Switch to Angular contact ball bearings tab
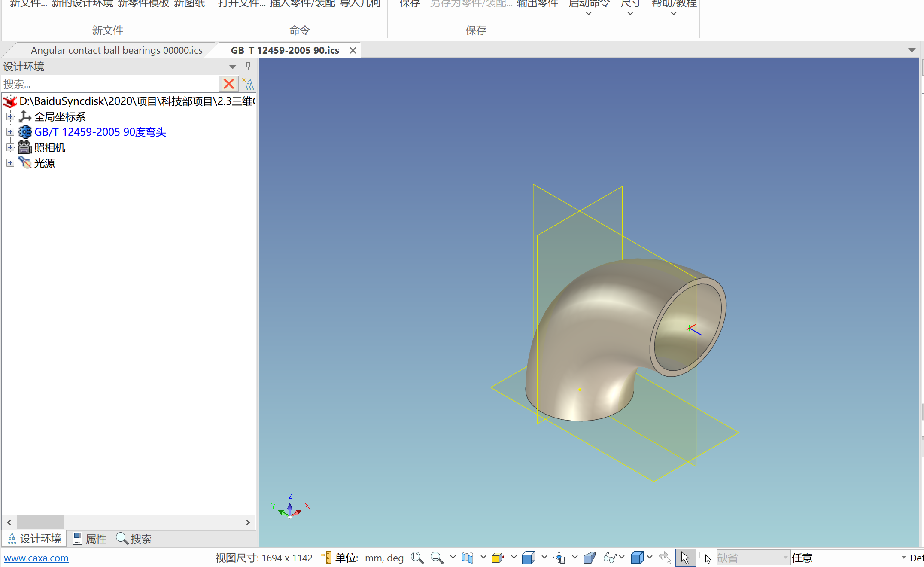 [116, 50]
